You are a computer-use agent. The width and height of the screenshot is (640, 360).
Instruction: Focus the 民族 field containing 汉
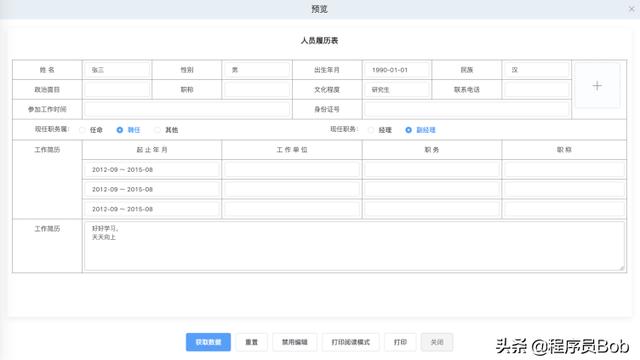537,70
